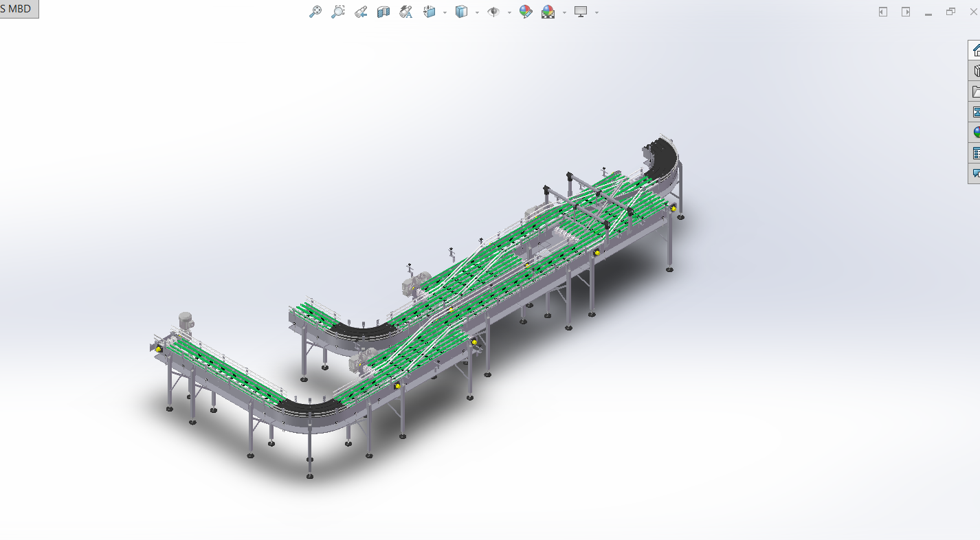Expand the Hide/Show Items dropdown arrow

509,12
